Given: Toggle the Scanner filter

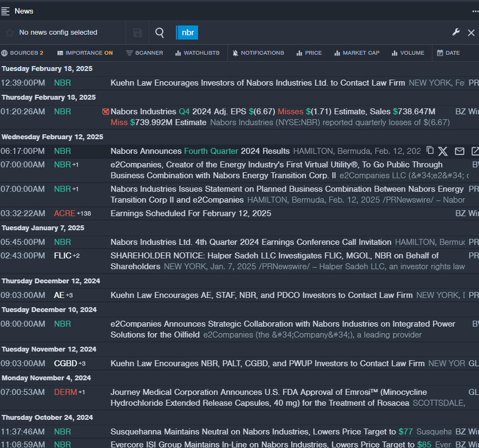Looking at the screenshot, I should [145, 53].
